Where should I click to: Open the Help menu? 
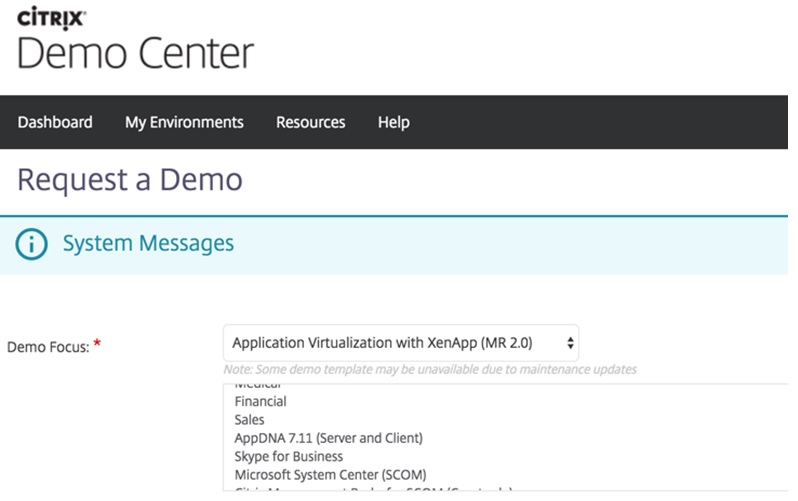pos(393,122)
